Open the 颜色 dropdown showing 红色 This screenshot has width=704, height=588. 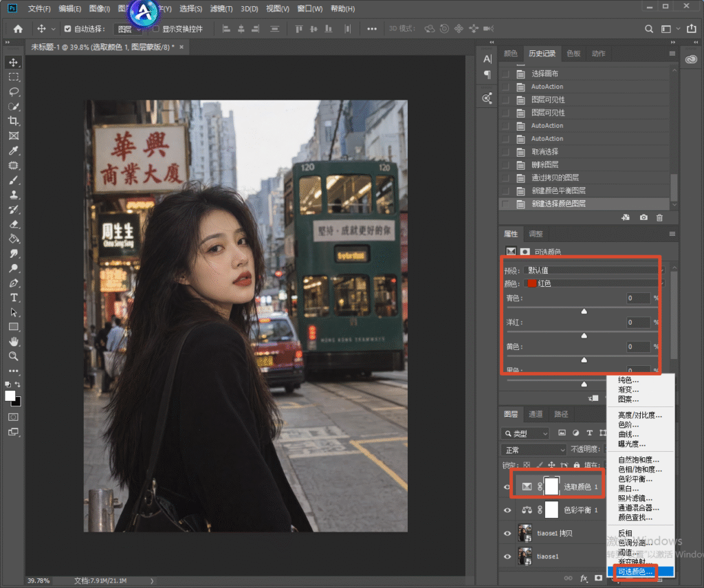click(593, 283)
